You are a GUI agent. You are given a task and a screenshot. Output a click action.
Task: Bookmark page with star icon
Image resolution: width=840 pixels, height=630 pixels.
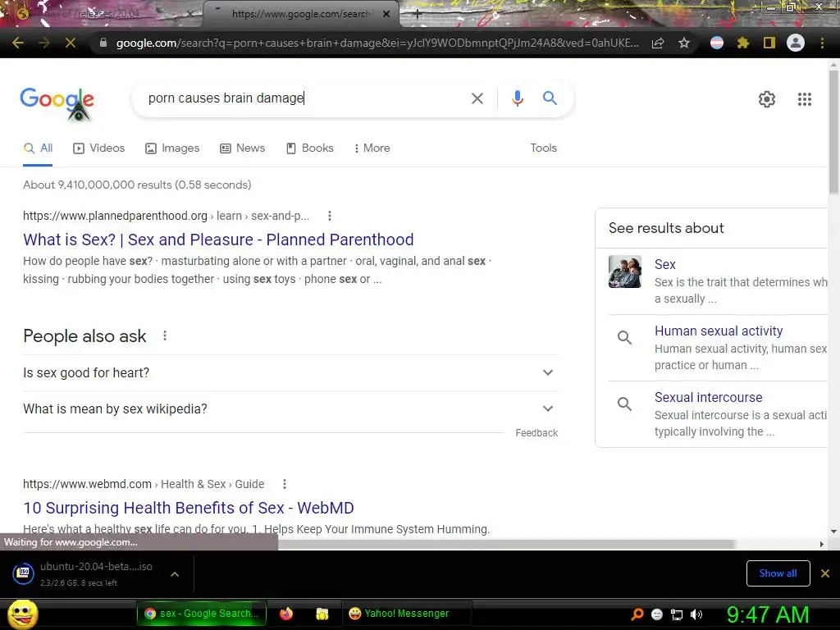pyautogui.click(x=684, y=43)
